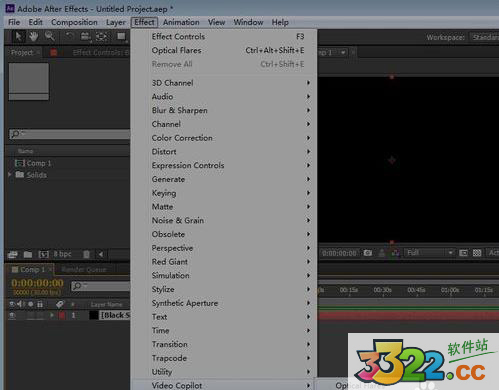
Task: Create a new composition from Project panel footer
Action: [44, 255]
